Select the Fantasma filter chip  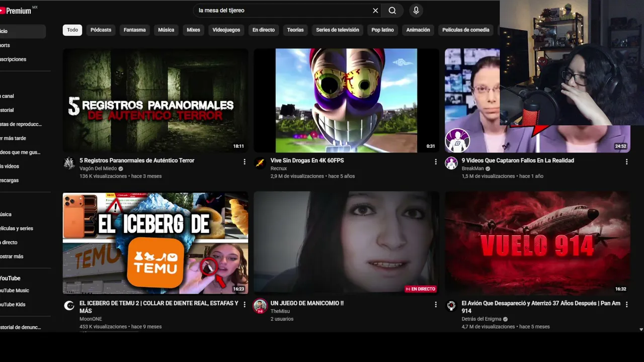[x=134, y=30]
